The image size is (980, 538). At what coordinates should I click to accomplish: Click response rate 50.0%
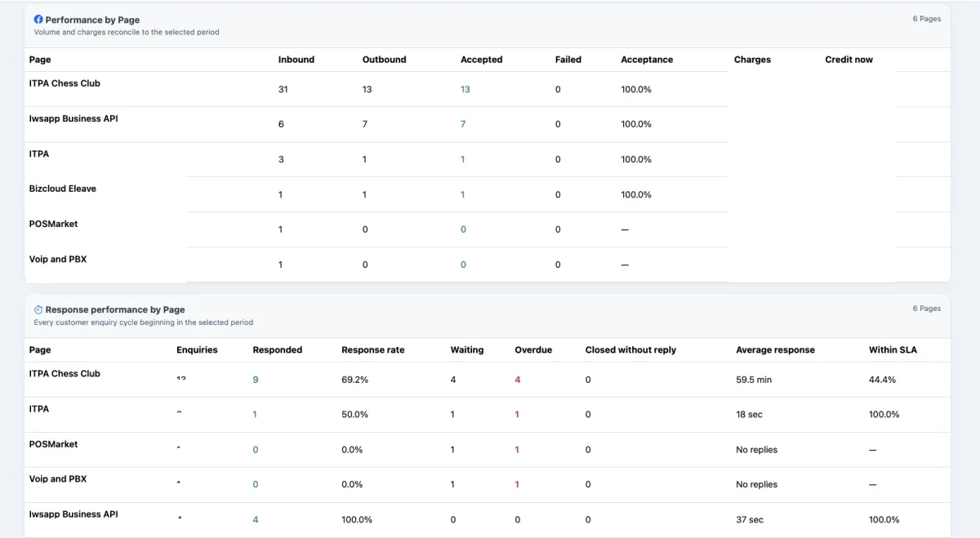(x=354, y=415)
